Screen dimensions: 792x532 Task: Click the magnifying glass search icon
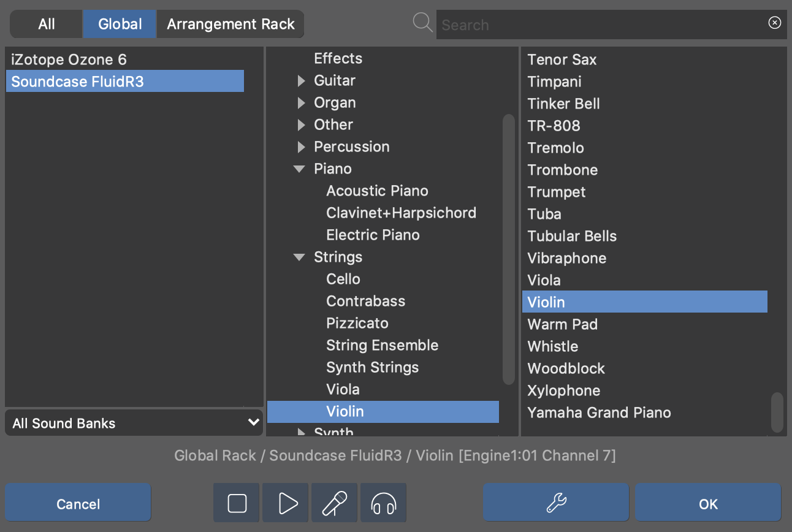tap(422, 23)
